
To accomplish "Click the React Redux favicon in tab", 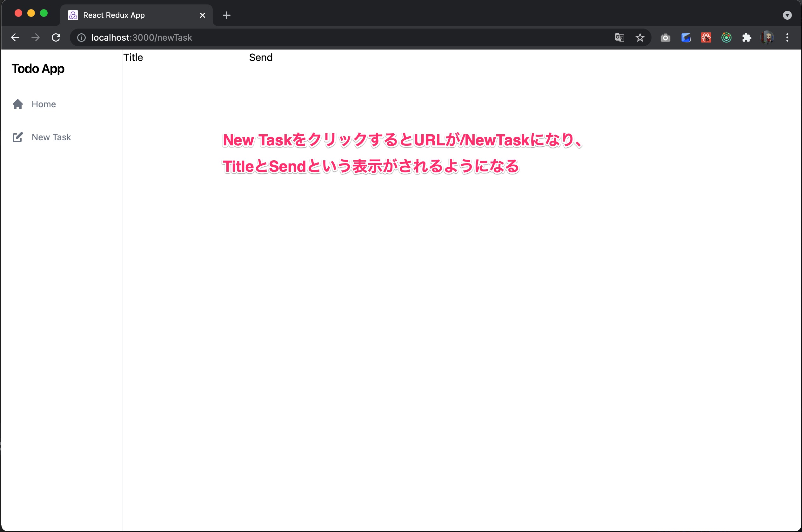I will 73,15.
